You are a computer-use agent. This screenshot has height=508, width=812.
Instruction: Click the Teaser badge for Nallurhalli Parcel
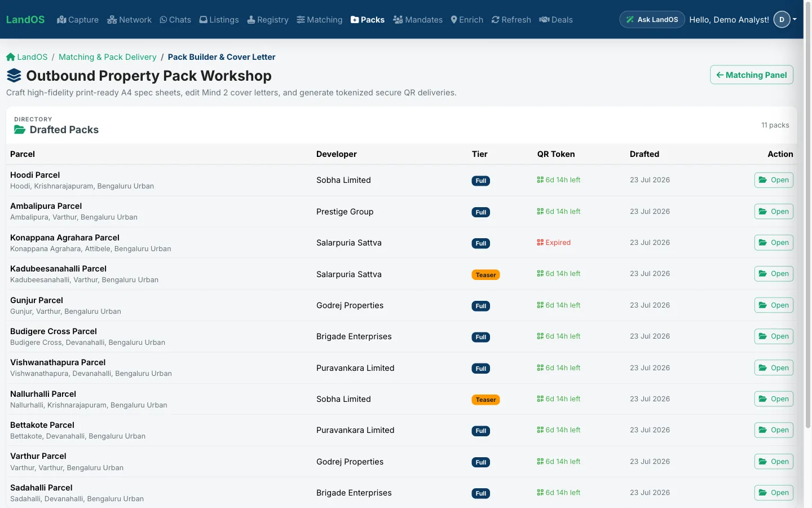point(486,400)
